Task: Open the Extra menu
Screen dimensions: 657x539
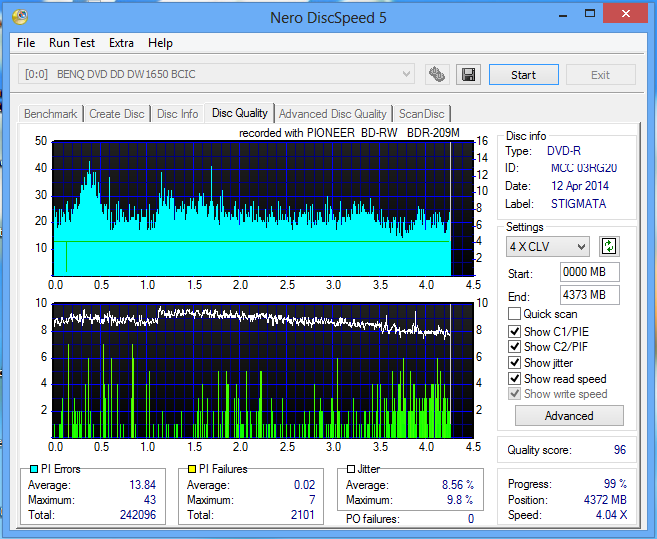Action: coord(121,43)
